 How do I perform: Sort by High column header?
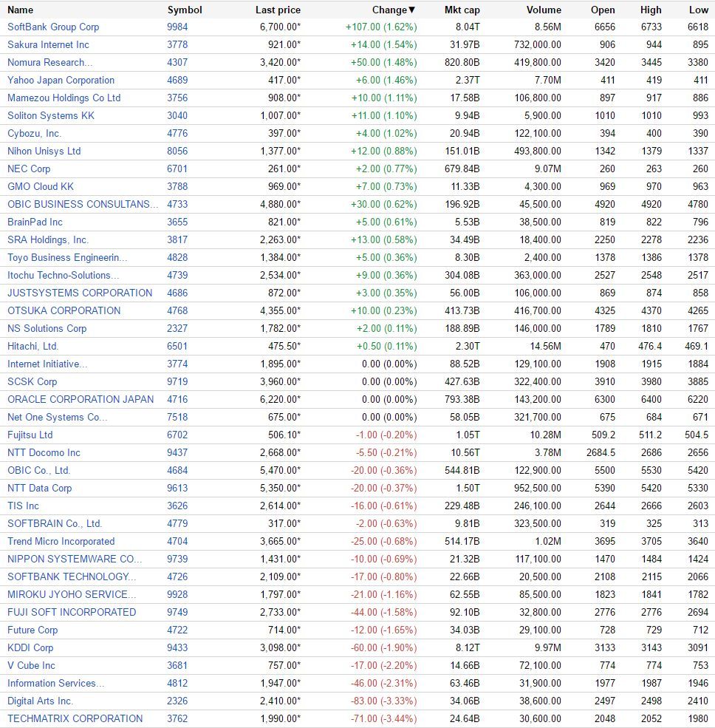(651, 10)
